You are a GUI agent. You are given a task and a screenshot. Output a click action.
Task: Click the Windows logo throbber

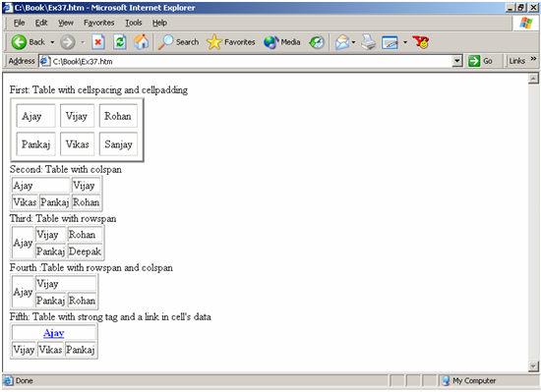tap(525, 23)
